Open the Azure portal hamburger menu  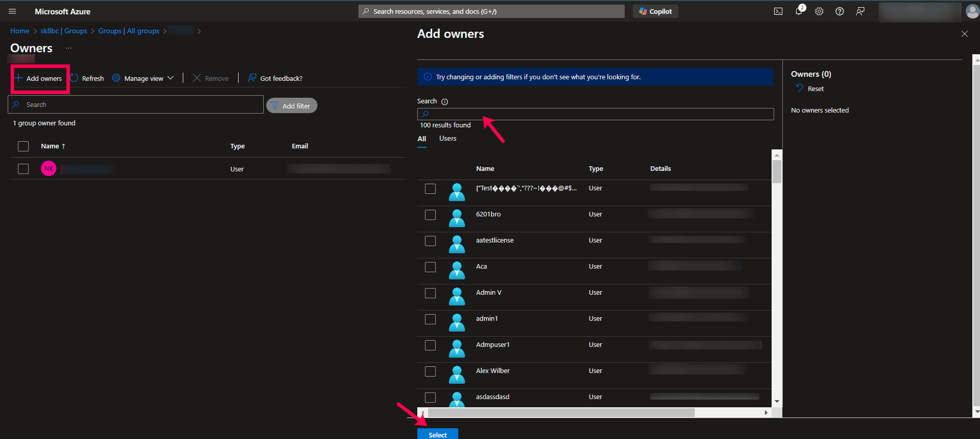[x=12, y=11]
